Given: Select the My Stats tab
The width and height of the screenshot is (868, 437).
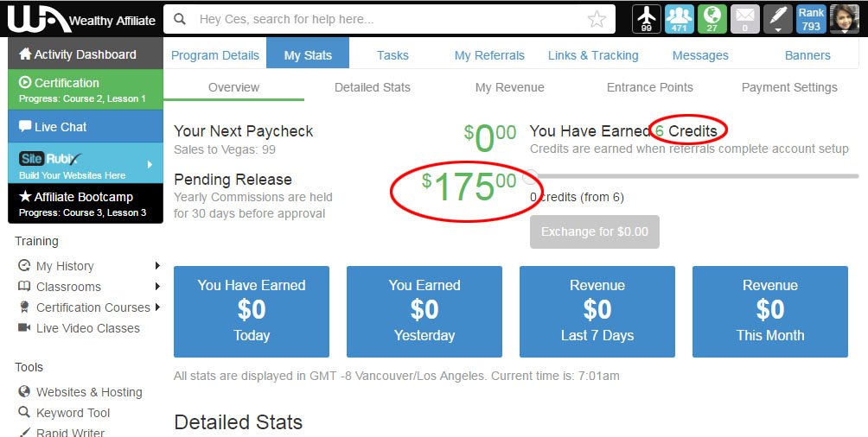Looking at the screenshot, I should click(308, 53).
